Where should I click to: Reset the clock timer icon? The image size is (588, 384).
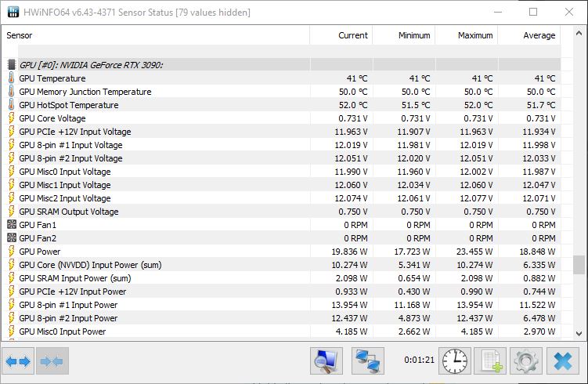point(455,361)
